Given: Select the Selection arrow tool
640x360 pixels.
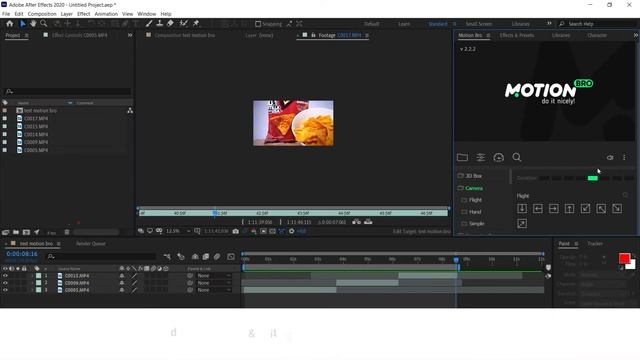Looking at the screenshot, I should coord(23,24).
